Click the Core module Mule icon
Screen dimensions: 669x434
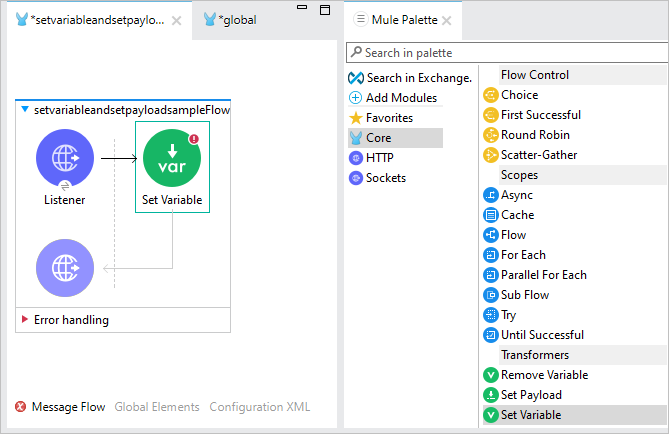[x=356, y=138]
